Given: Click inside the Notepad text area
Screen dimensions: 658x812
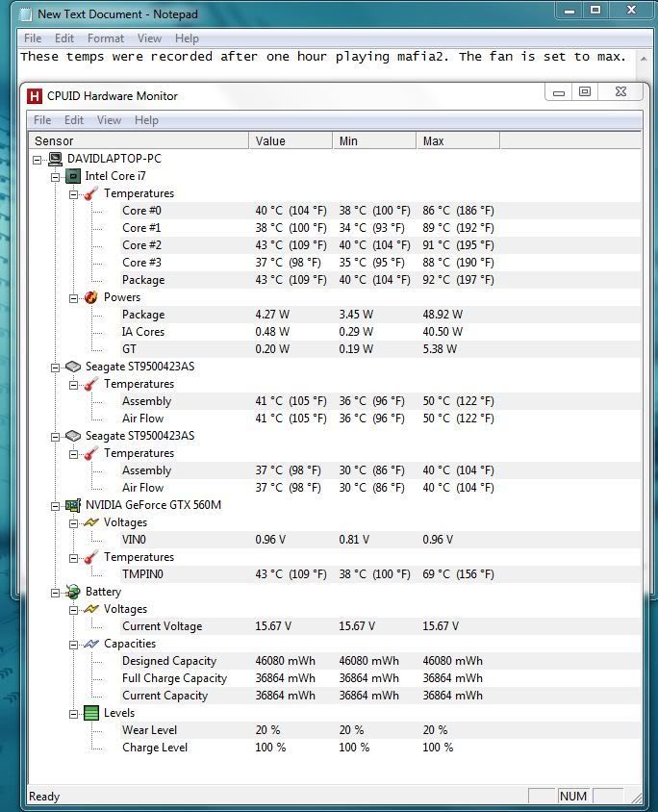Looking at the screenshot, I should 327,64.
